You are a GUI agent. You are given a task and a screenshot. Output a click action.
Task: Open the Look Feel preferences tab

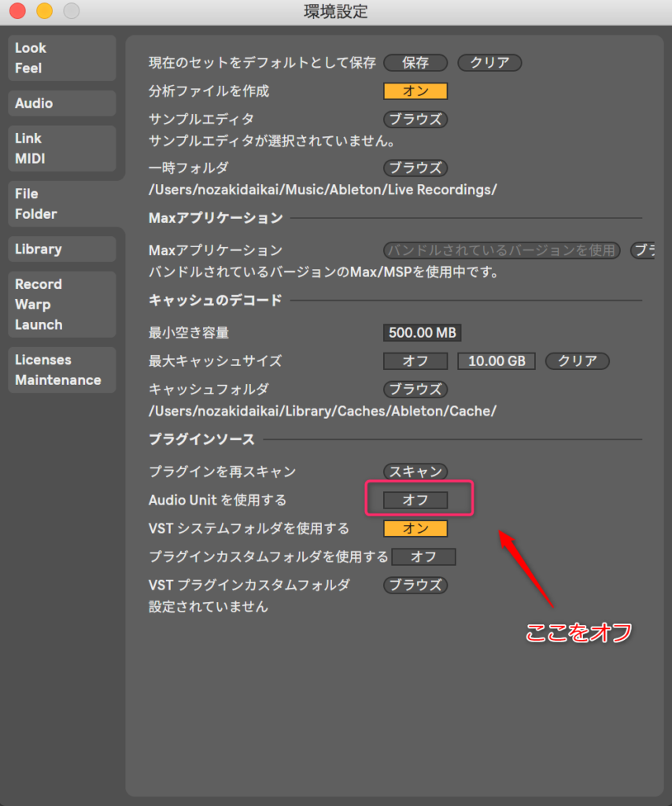[61, 57]
